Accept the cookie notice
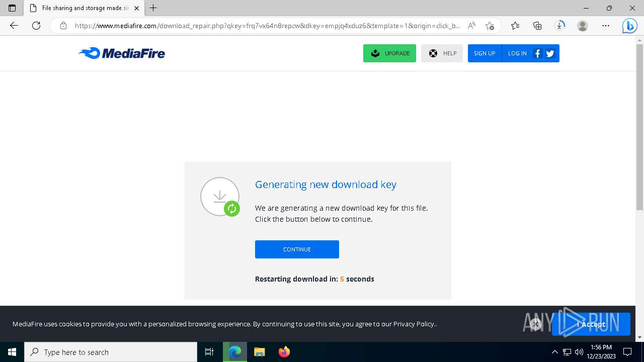The height and width of the screenshot is (362, 644). (x=591, y=324)
